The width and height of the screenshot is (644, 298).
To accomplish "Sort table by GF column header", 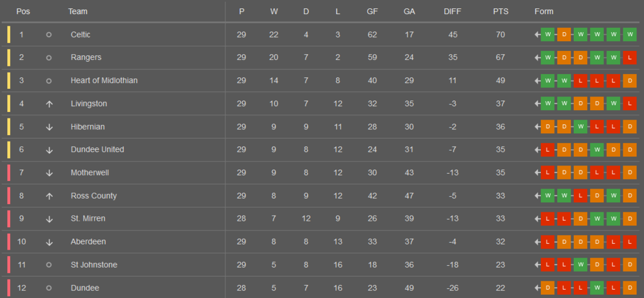I will tap(372, 12).
